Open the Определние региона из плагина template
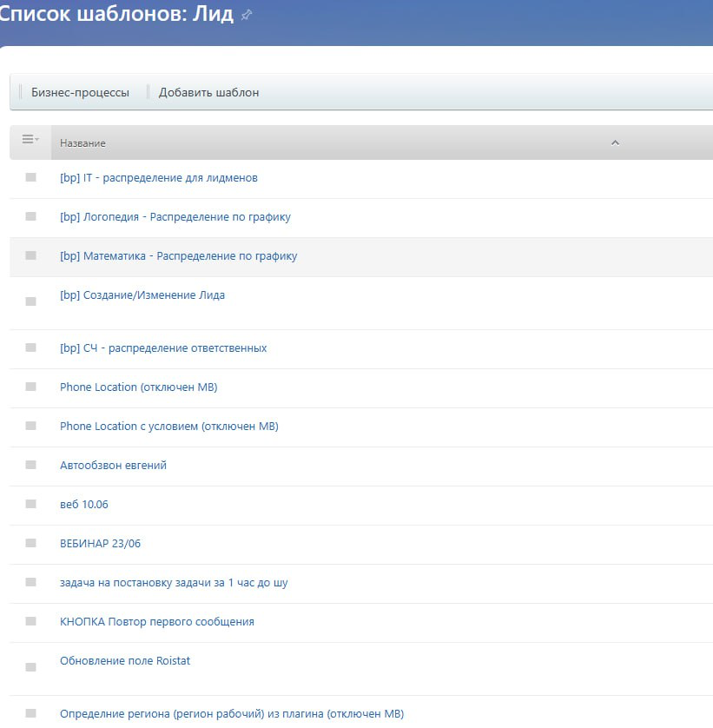This screenshot has height=728, width=713. tap(231, 714)
